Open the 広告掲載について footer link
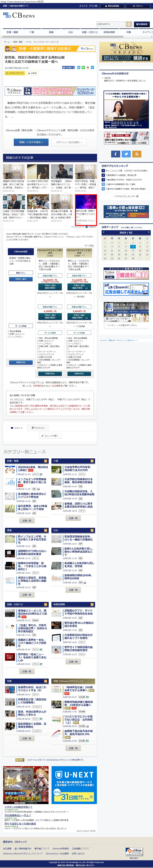The image size is (153, 868). pyautogui.click(x=80, y=848)
